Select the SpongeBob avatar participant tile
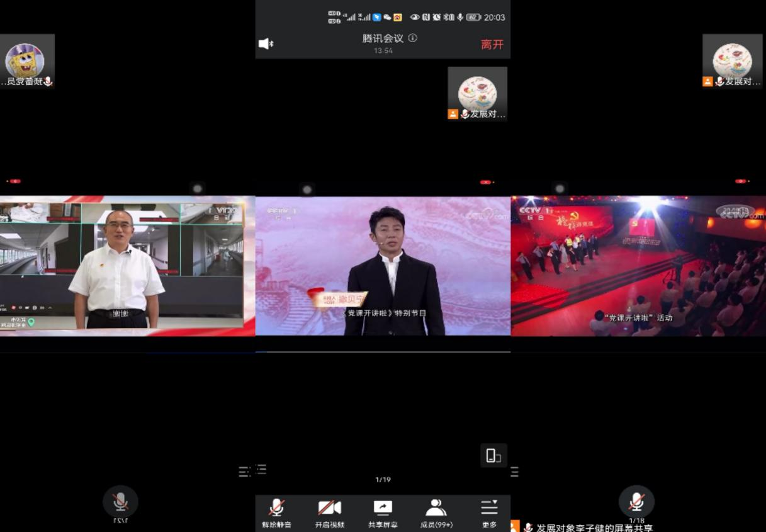This screenshot has height=532, width=766. click(26, 61)
